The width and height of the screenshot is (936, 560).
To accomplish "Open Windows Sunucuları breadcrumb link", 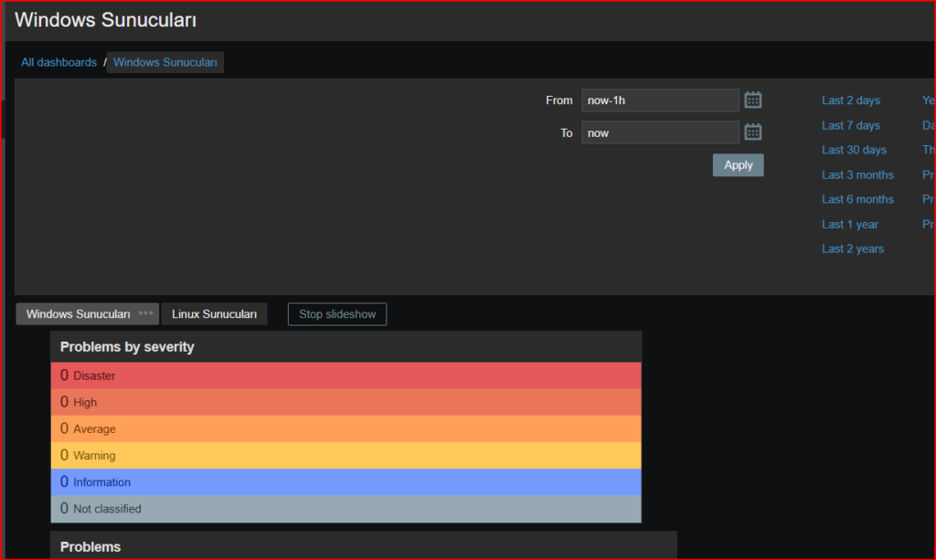I will pyautogui.click(x=165, y=62).
